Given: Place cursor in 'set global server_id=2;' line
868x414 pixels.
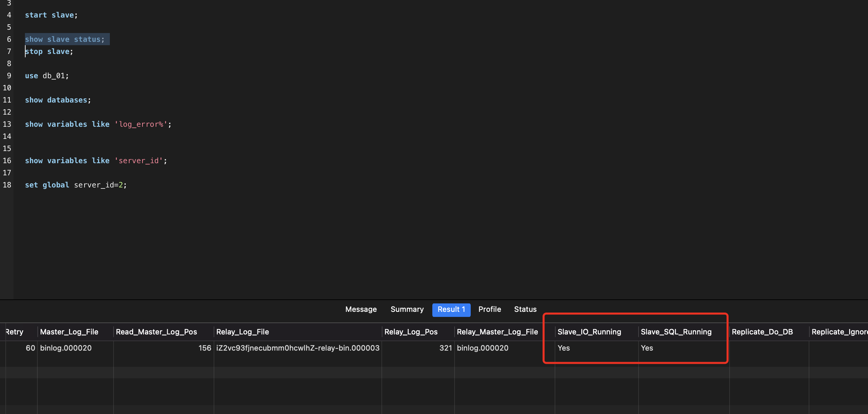Looking at the screenshot, I should [x=76, y=185].
